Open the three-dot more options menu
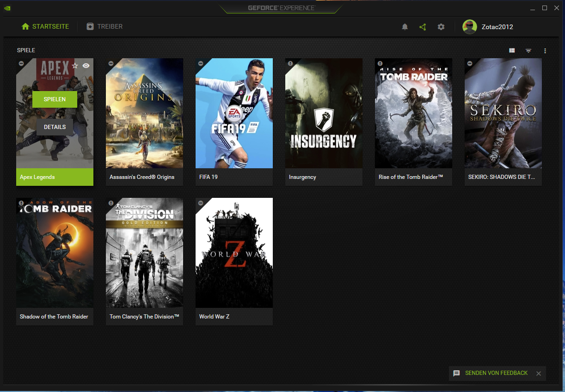 pyautogui.click(x=545, y=51)
